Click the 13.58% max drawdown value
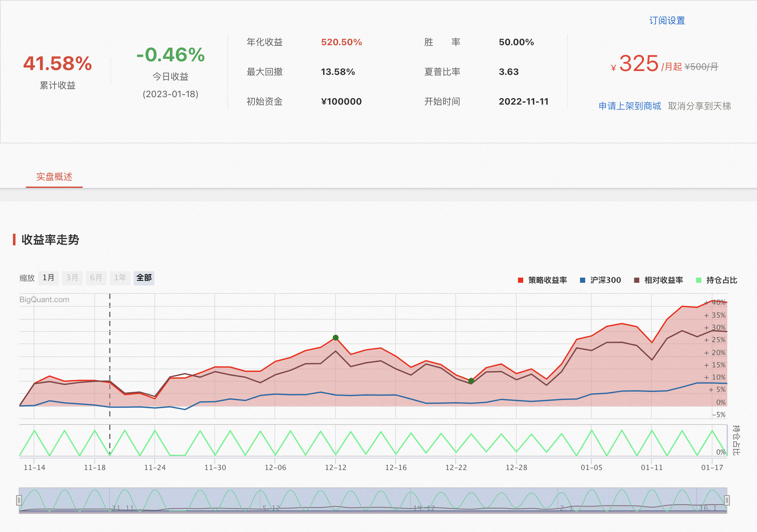The height and width of the screenshot is (532, 757). (338, 72)
